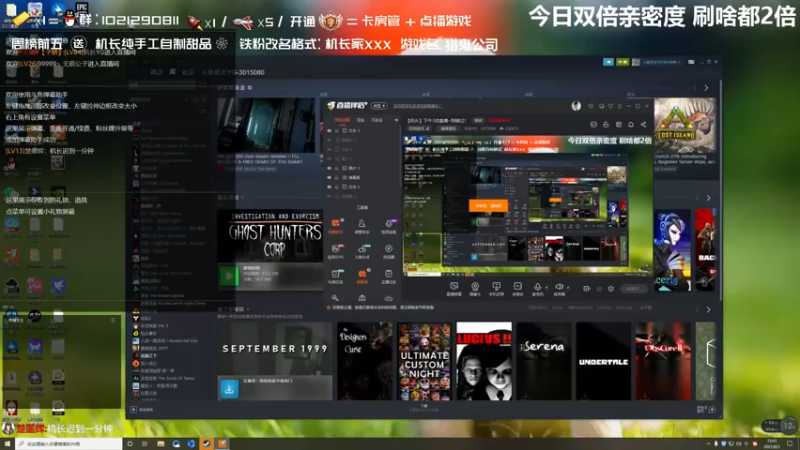Open 商店 menu in Steam window
The height and width of the screenshot is (450, 800).
pos(157,72)
